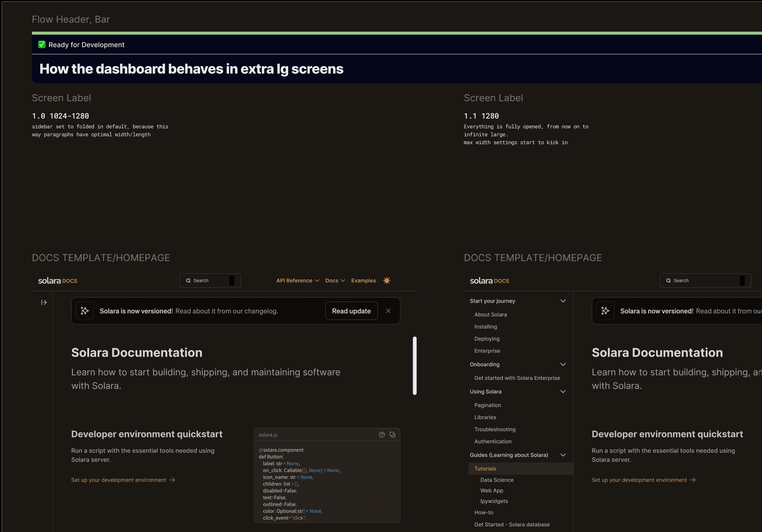Click the Read update button
The image size is (762, 532).
[351, 311]
